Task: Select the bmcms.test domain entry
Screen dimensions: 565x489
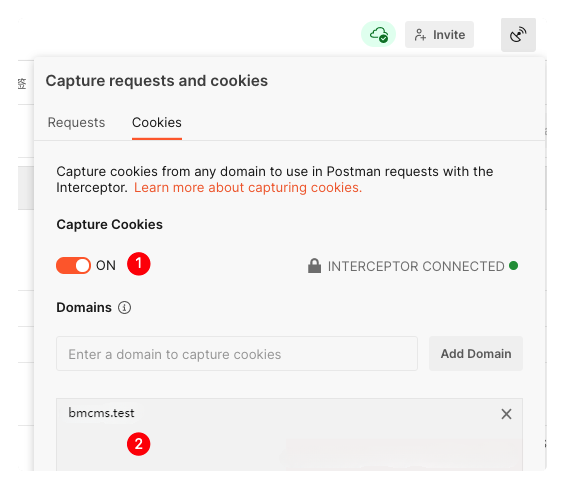Action: [x=101, y=413]
